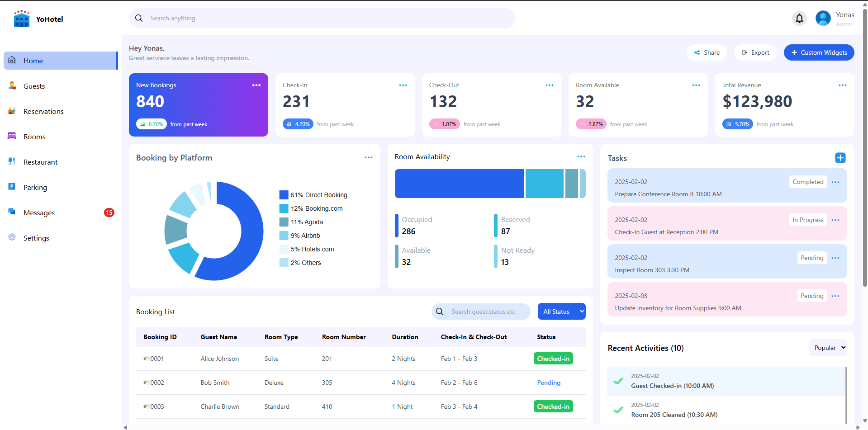Open Messages from the sidebar

[x=39, y=213]
